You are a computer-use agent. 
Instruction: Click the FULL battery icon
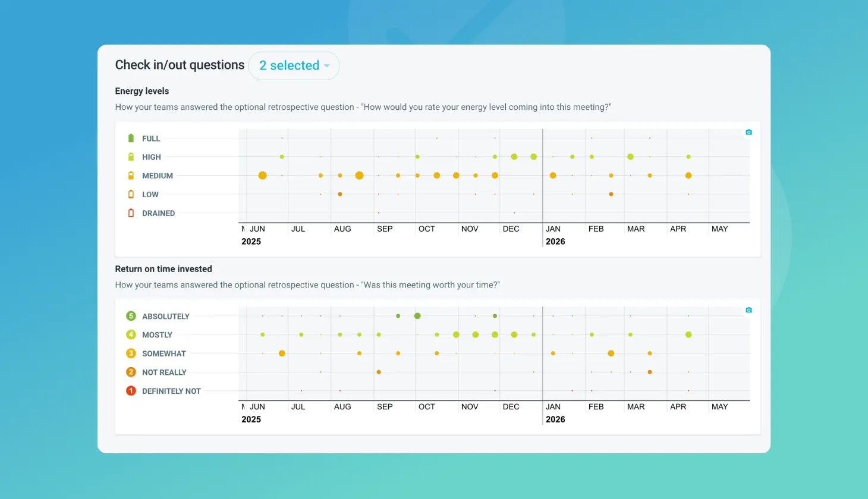pos(131,138)
